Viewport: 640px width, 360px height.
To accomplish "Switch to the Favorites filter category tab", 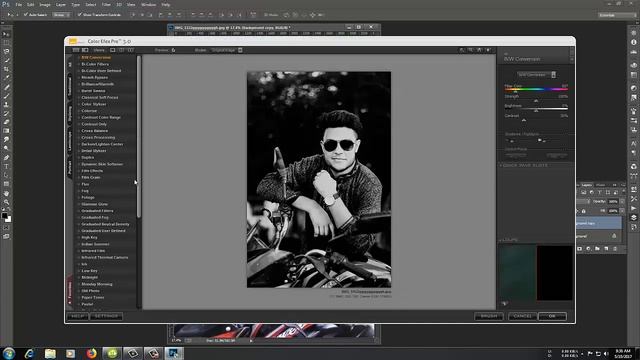I will point(69,290).
